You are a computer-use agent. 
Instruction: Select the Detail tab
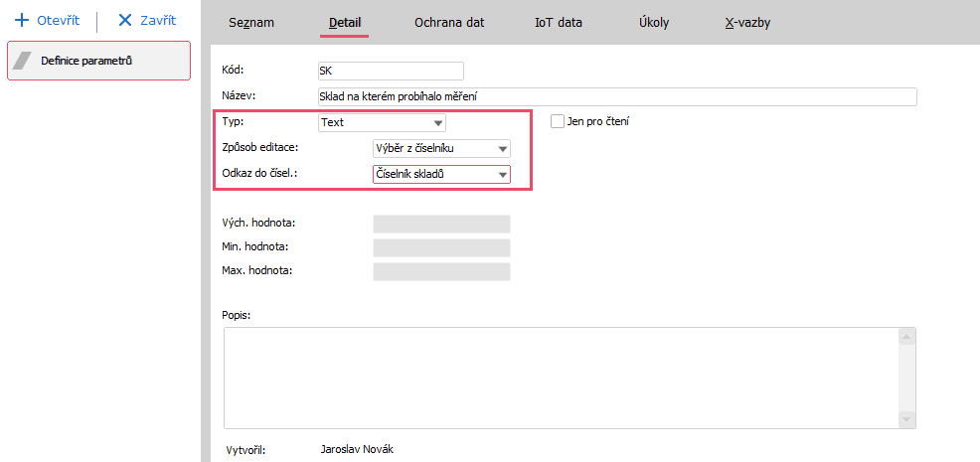coord(345,22)
